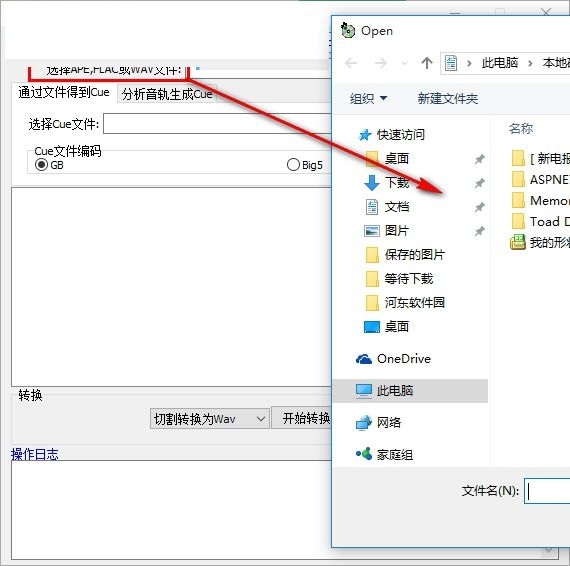This screenshot has height=566, width=570.
Task: Select Big5 encoding radio button
Action: click(x=293, y=165)
